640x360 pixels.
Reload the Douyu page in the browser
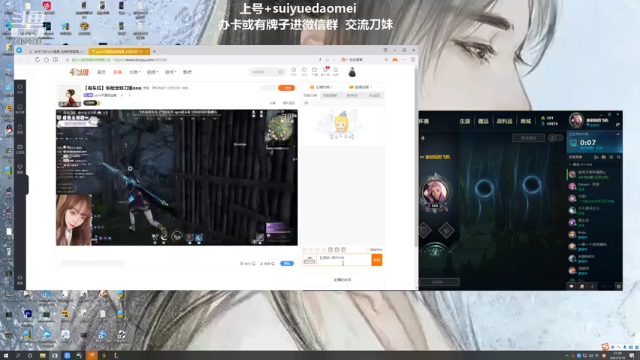[37, 60]
